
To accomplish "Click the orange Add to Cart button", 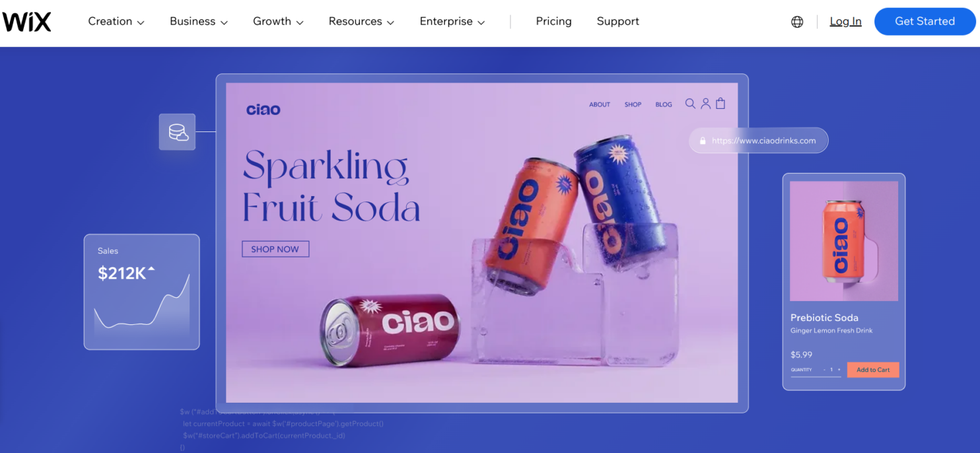I will [873, 370].
